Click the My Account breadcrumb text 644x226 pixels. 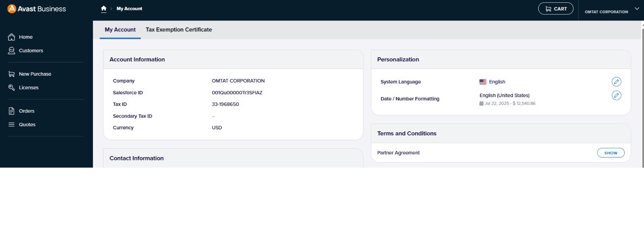pos(129,8)
